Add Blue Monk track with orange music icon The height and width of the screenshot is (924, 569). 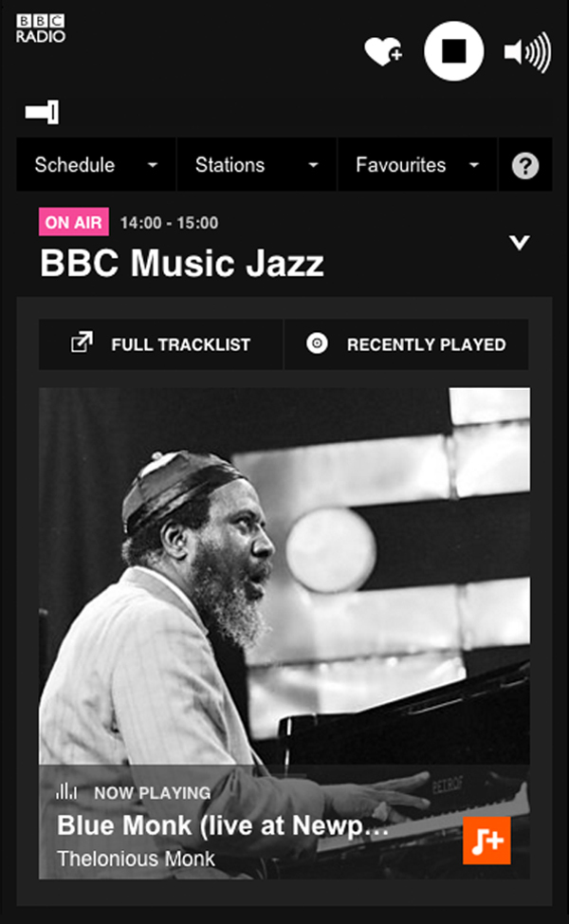486,841
